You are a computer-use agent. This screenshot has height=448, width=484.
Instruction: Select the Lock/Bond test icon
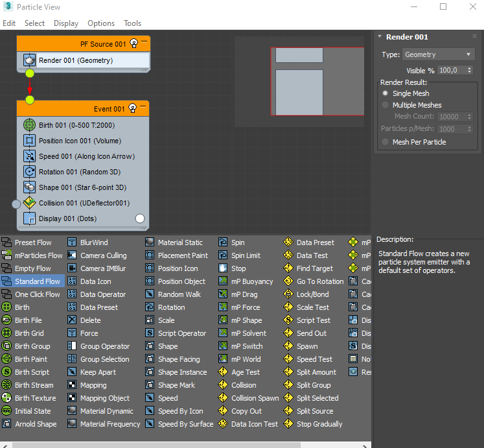pyautogui.click(x=288, y=294)
